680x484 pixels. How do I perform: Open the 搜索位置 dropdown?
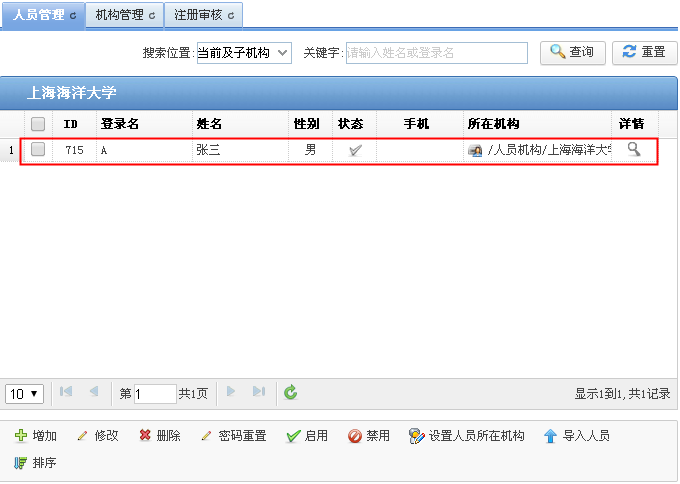243,52
